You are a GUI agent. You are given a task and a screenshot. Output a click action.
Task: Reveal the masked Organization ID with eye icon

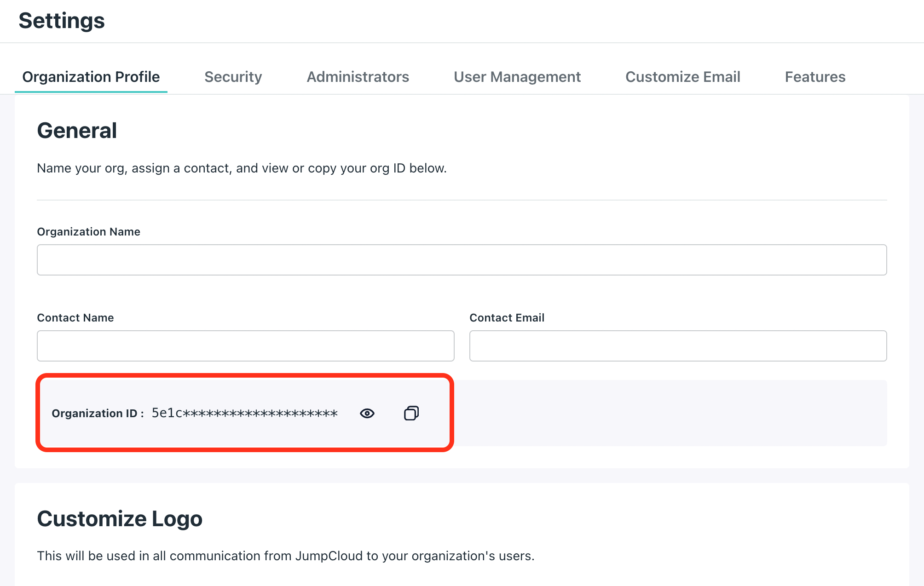367,413
